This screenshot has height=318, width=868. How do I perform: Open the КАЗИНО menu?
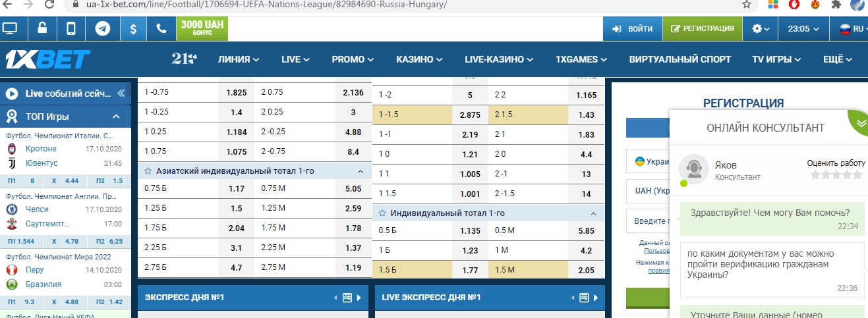[x=419, y=59]
